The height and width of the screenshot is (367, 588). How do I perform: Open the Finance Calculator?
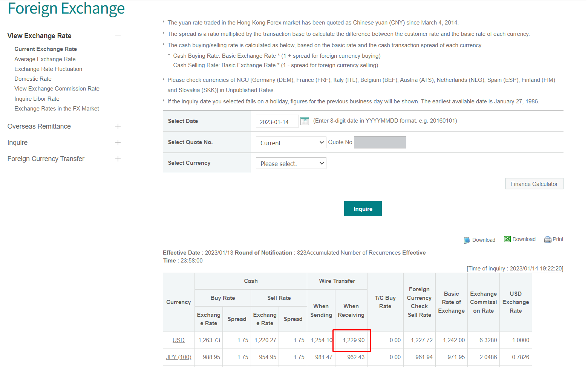pos(534,184)
